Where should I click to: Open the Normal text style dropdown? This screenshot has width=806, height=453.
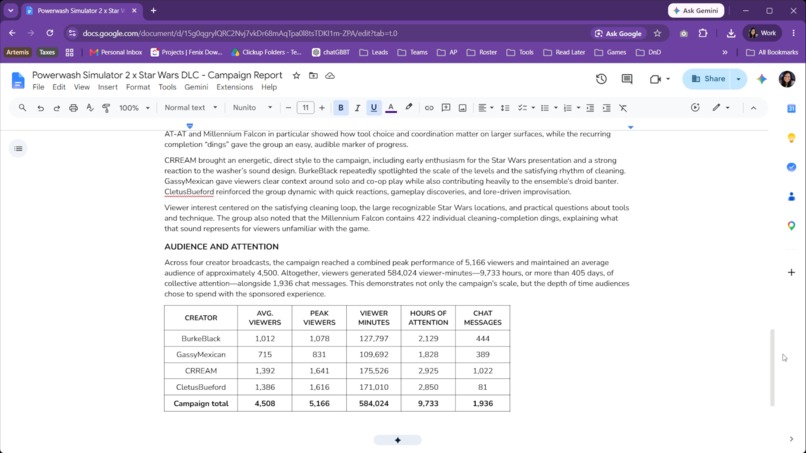click(x=191, y=108)
